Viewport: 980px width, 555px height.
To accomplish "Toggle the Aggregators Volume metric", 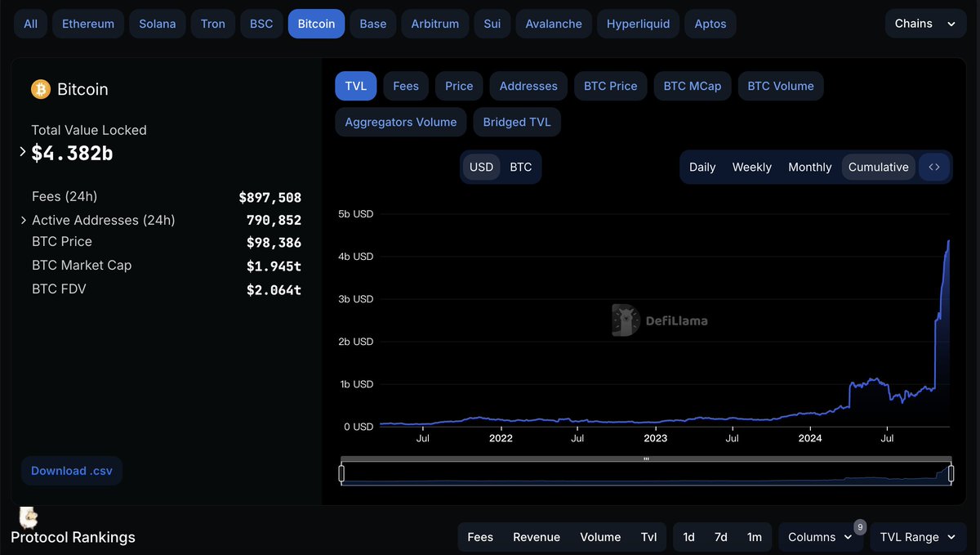I will (x=401, y=122).
